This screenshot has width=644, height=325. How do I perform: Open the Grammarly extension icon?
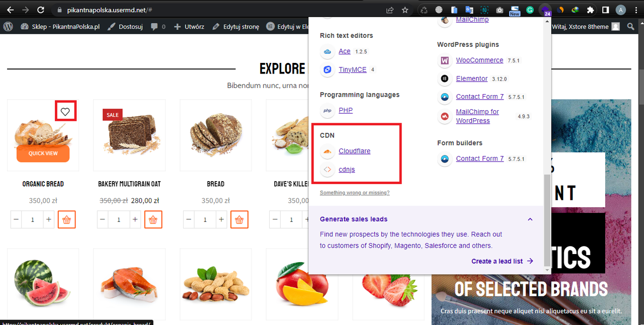pos(530,10)
